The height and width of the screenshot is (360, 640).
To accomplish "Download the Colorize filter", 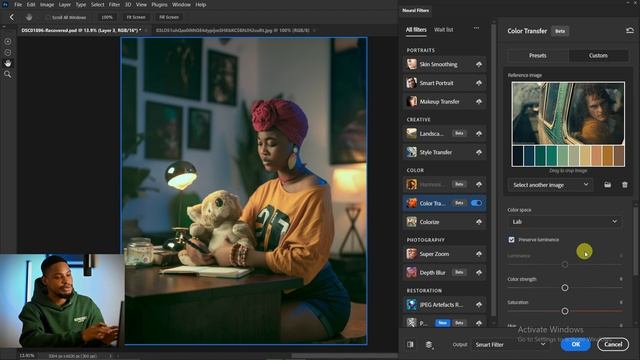I will 479,222.
